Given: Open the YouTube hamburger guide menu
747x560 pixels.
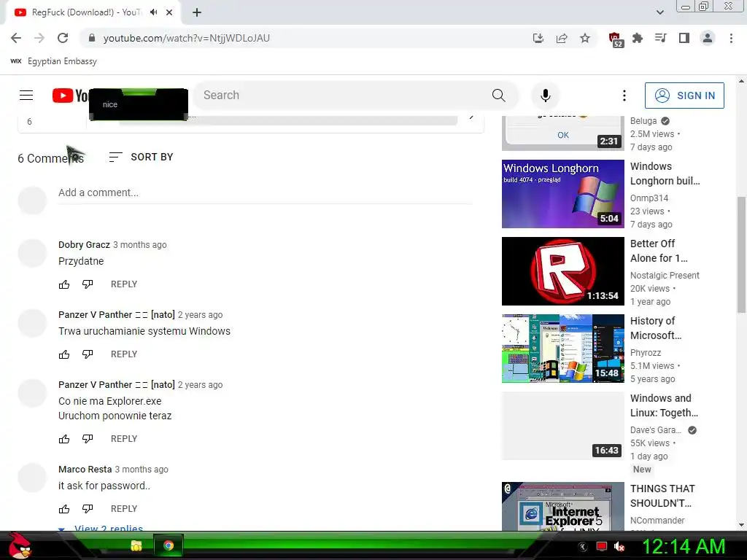Looking at the screenshot, I should [26, 96].
